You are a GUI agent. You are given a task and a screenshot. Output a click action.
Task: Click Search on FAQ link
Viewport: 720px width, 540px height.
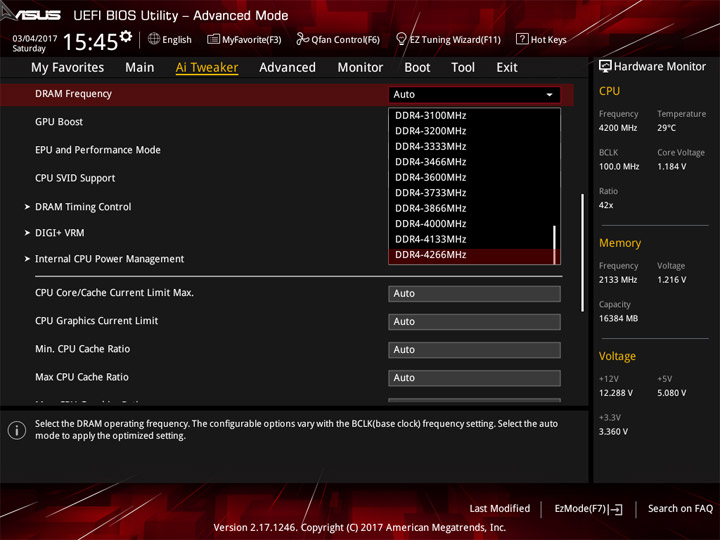[x=680, y=508]
